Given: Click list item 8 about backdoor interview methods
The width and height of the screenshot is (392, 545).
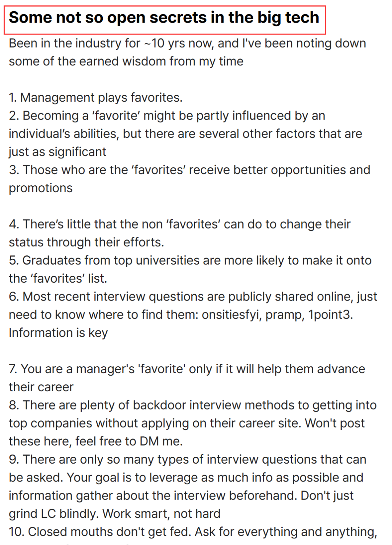Looking at the screenshot, I should pos(193,423).
